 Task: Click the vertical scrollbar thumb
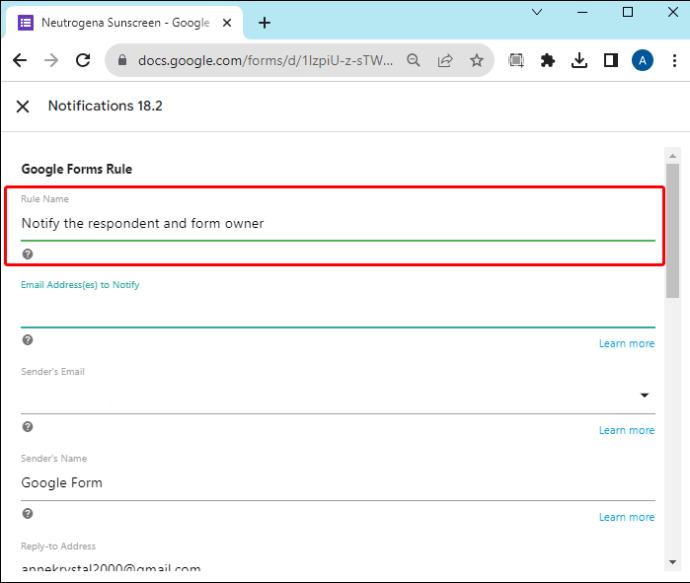672,231
